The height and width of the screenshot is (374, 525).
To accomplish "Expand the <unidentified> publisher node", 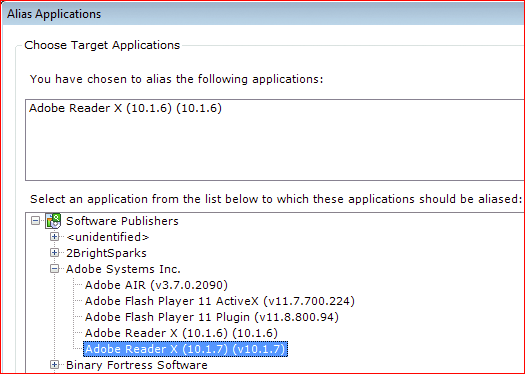I will tap(54, 237).
